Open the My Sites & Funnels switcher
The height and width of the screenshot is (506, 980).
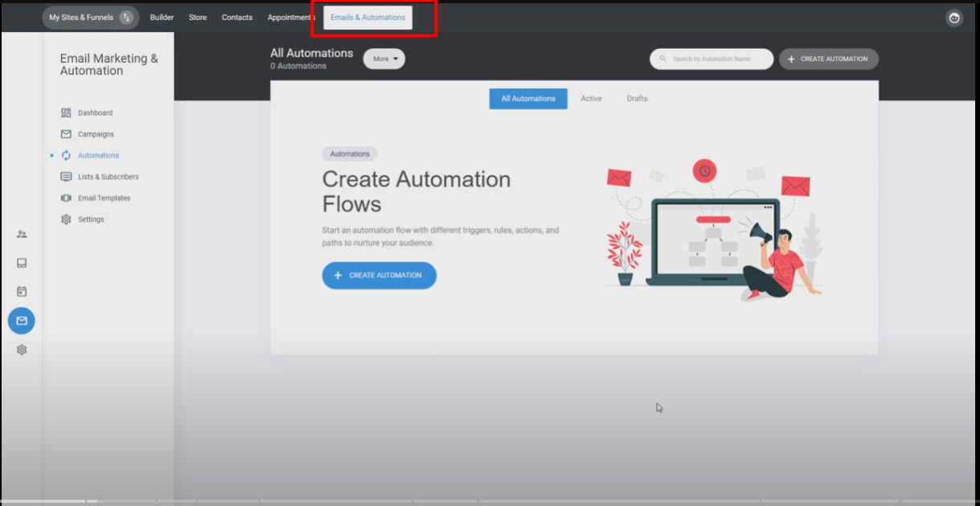90,18
